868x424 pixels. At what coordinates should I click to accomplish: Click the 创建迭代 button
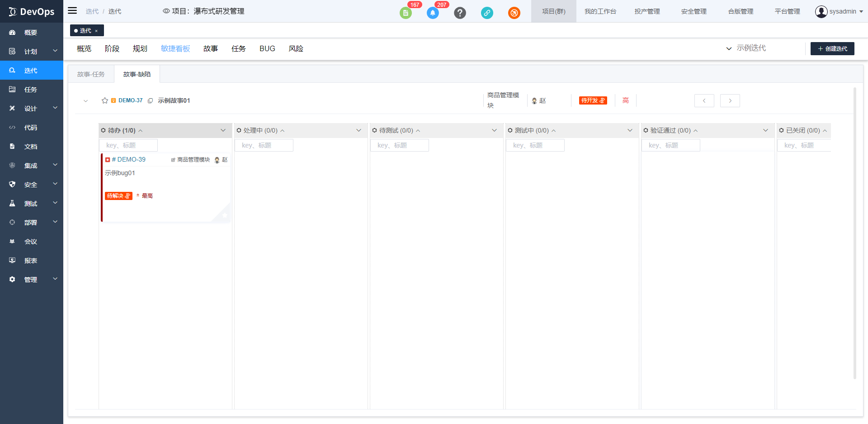[832, 48]
